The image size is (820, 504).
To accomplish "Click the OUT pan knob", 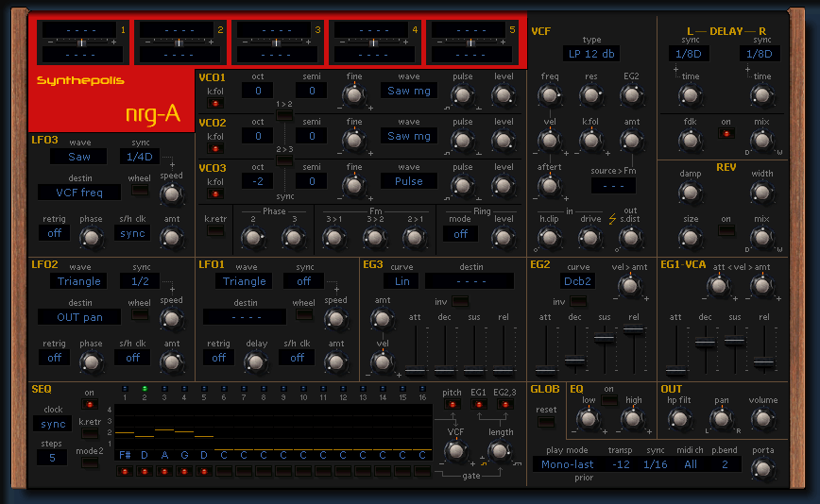I will [x=722, y=418].
